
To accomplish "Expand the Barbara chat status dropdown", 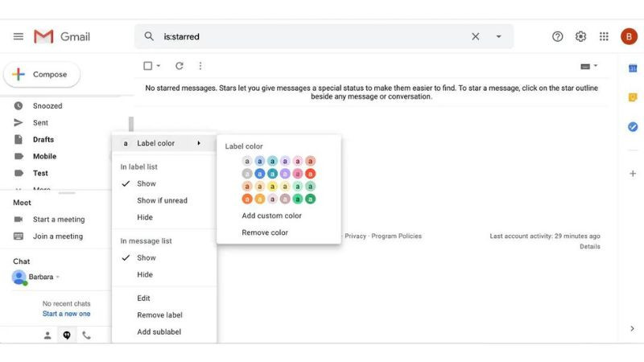I will (x=58, y=278).
